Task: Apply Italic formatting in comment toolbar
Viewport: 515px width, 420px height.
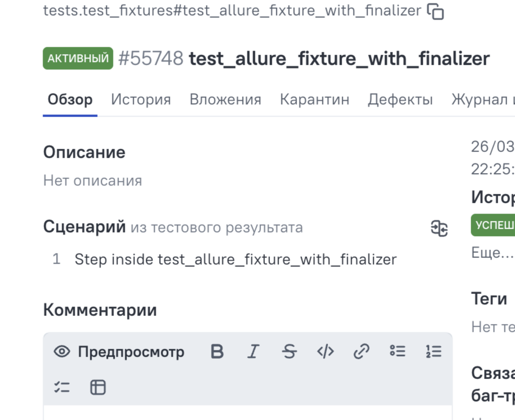Action: click(x=253, y=351)
